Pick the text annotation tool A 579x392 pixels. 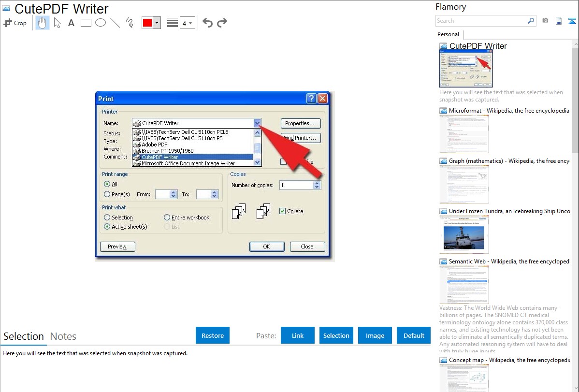pos(71,23)
